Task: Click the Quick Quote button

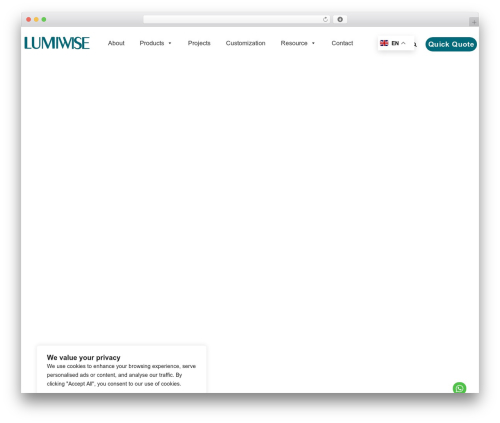Action: click(x=451, y=44)
